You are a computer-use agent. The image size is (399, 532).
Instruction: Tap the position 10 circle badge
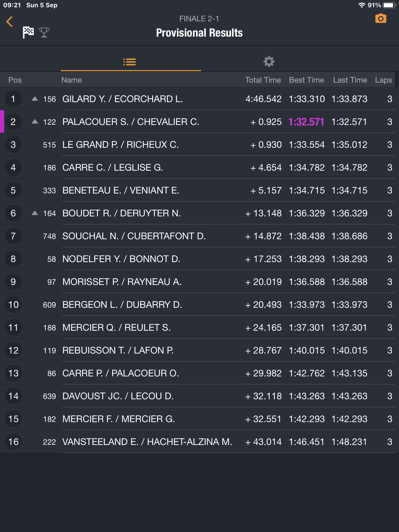tap(13, 304)
